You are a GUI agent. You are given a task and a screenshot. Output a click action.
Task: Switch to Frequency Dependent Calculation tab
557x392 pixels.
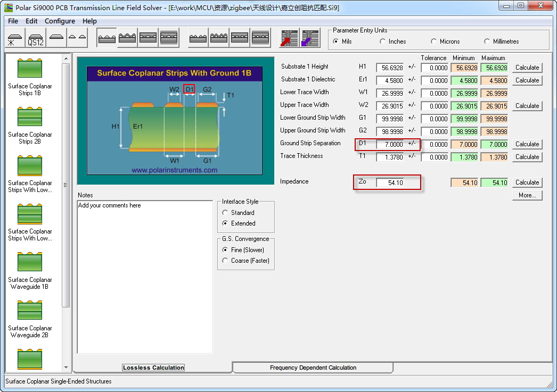[313, 368]
